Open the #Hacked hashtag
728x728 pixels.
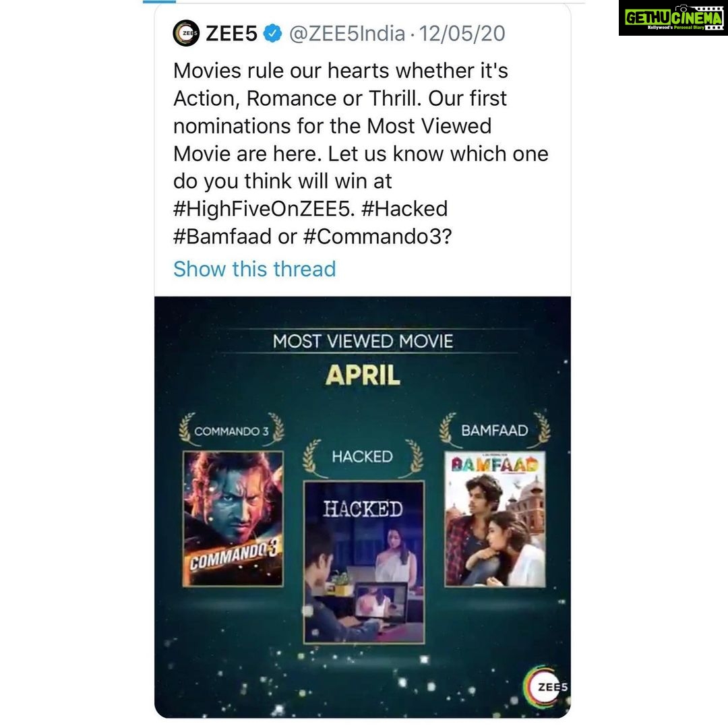[404, 209]
